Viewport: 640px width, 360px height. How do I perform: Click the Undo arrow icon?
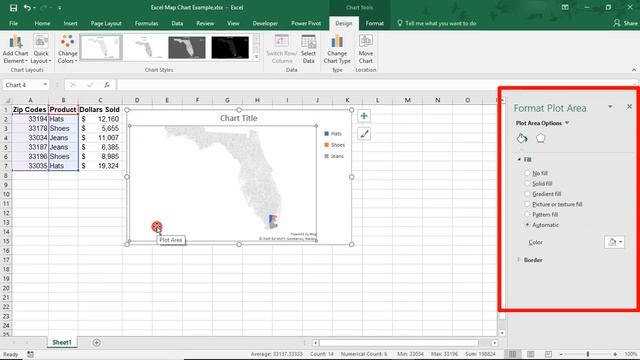27,8
